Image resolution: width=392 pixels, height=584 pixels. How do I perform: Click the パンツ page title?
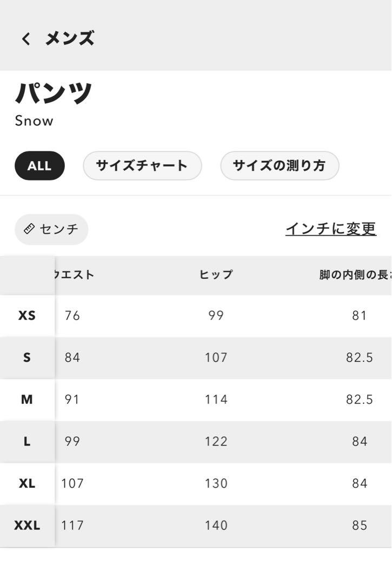point(54,93)
